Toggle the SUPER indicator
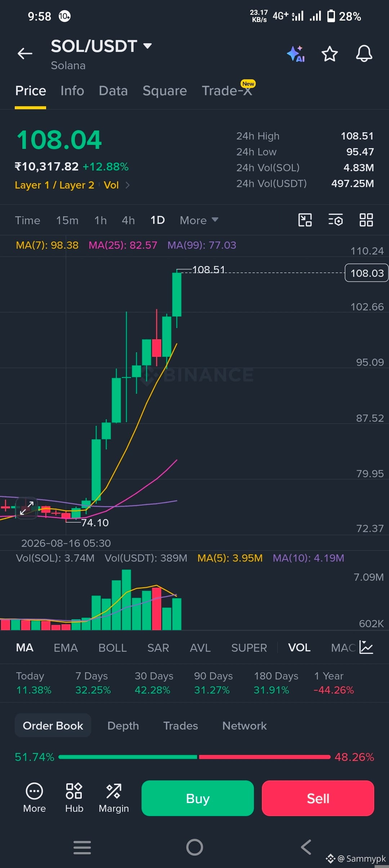 [249, 648]
